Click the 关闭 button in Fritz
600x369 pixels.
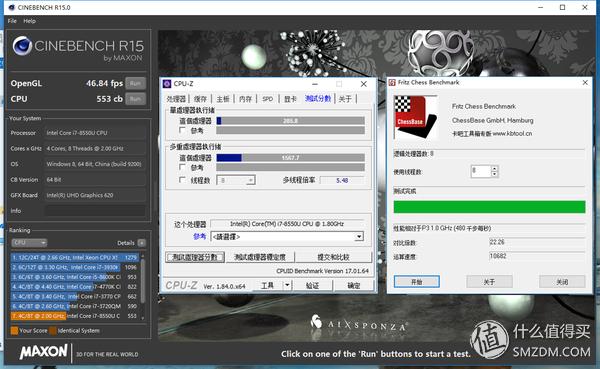[562, 282]
